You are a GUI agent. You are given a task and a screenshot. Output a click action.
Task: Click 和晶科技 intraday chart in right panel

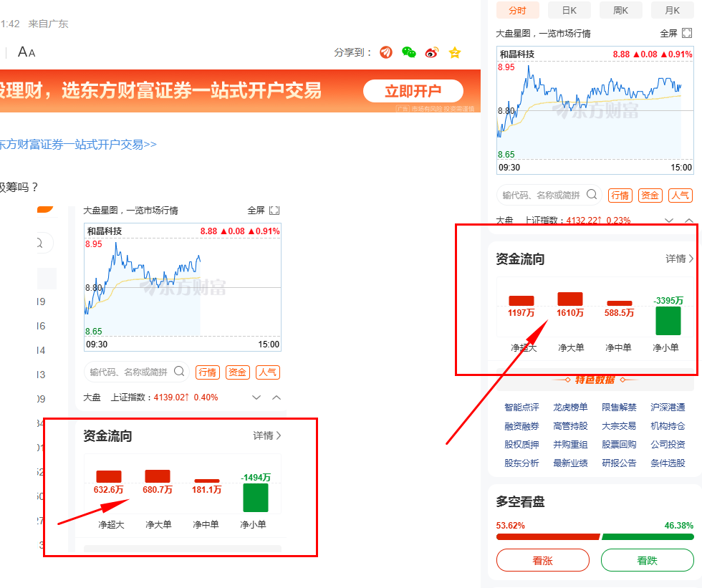coord(595,110)
